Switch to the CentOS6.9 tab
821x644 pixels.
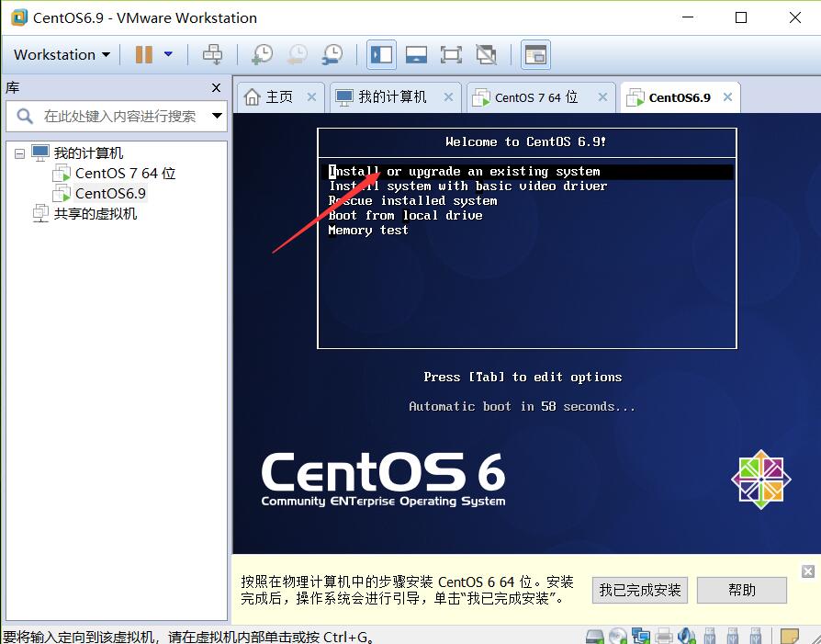point(679,97)
